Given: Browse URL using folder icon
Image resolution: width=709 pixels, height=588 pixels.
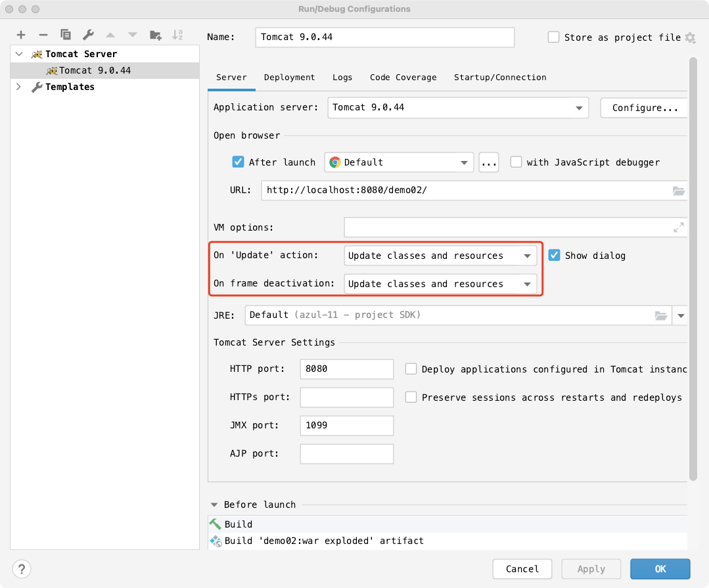Looking at the screenshot, I should pos(678,191).
